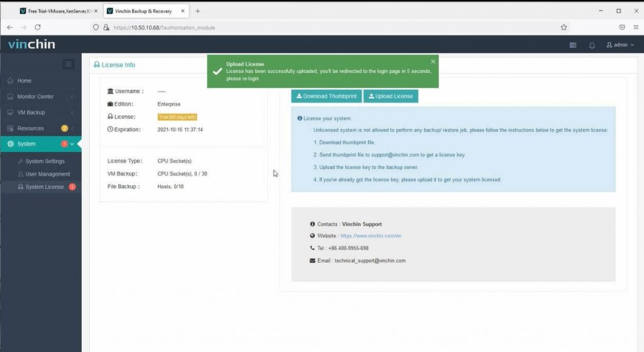Image resolution: width=644 pixels, height=352 pixels.
Task: Open Pocket save icon in toolbar
Action: (622, 28)
